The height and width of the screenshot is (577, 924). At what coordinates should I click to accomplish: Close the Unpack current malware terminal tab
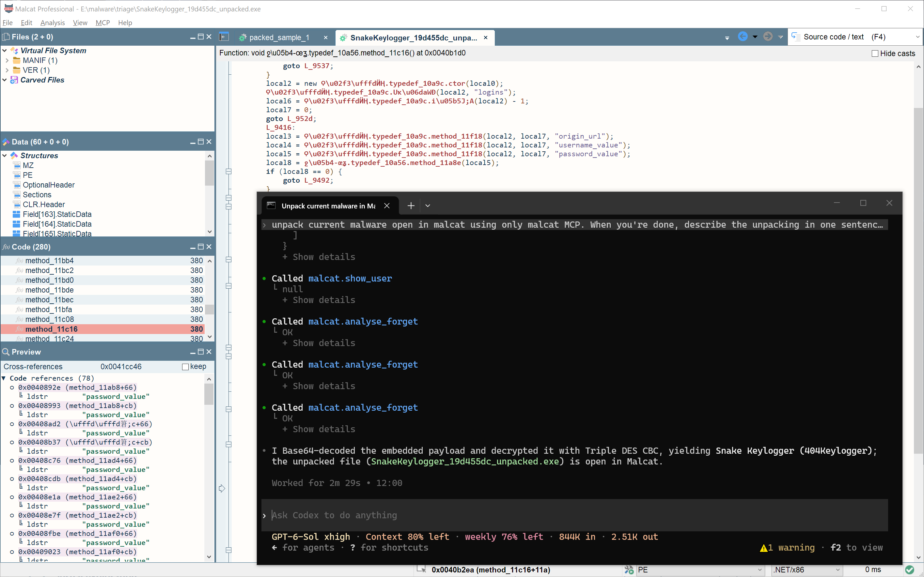click(x=387, y=206)
